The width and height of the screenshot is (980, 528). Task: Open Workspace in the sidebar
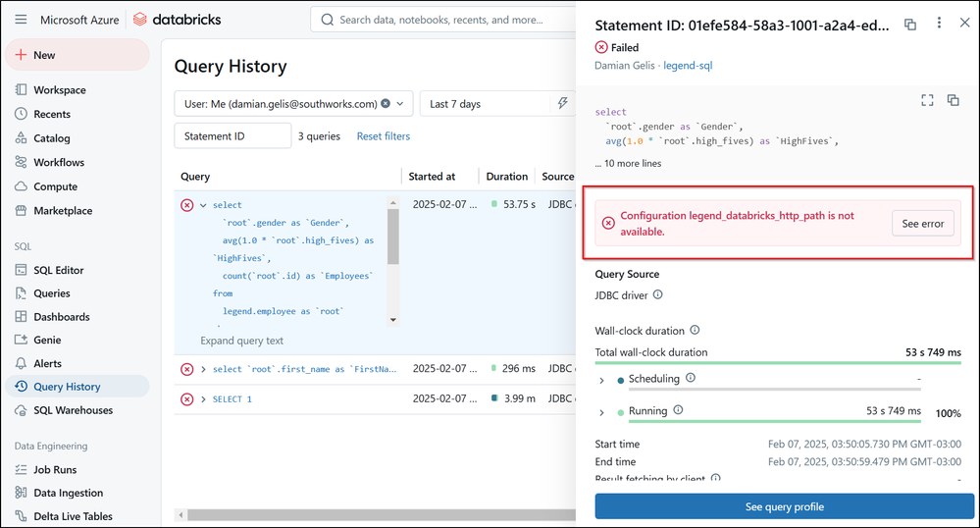(x=60, y=90)
